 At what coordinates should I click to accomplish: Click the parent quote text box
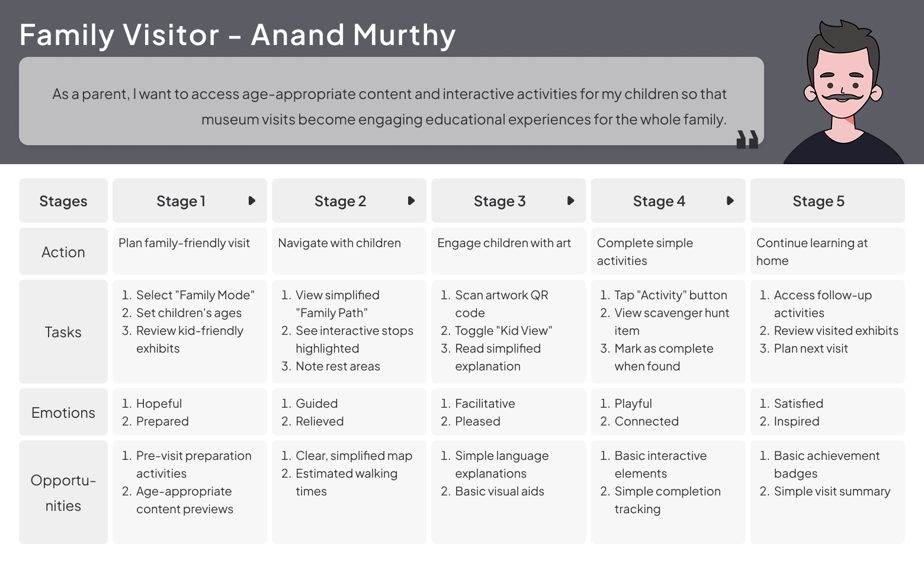click(391, 101)
